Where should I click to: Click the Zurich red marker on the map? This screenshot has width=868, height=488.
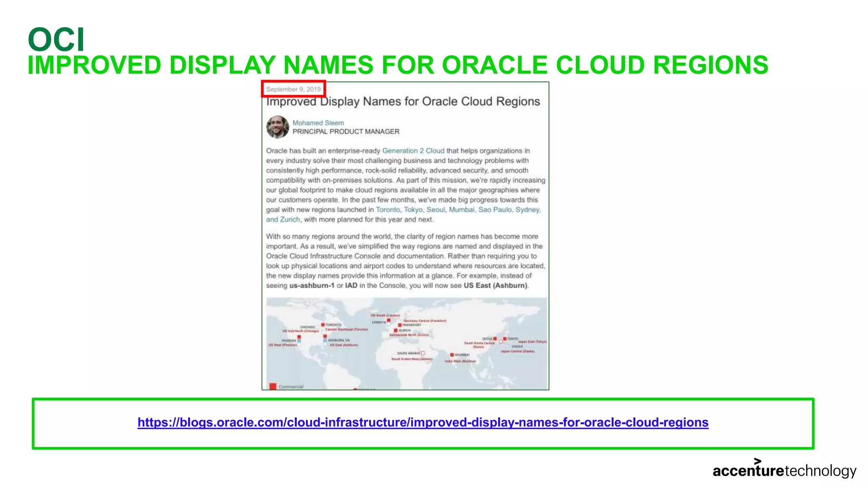(x=395, y=330)
